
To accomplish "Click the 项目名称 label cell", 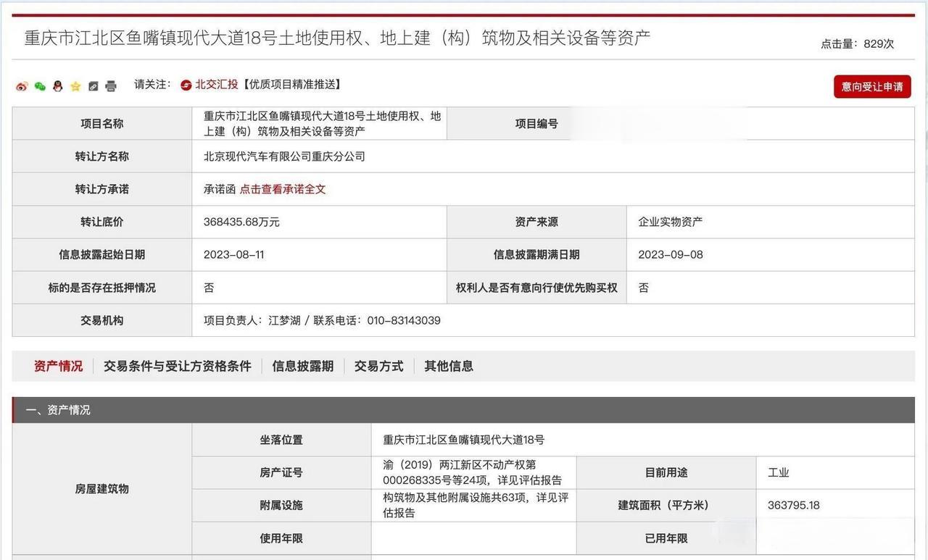I will (x=102, y=124).
